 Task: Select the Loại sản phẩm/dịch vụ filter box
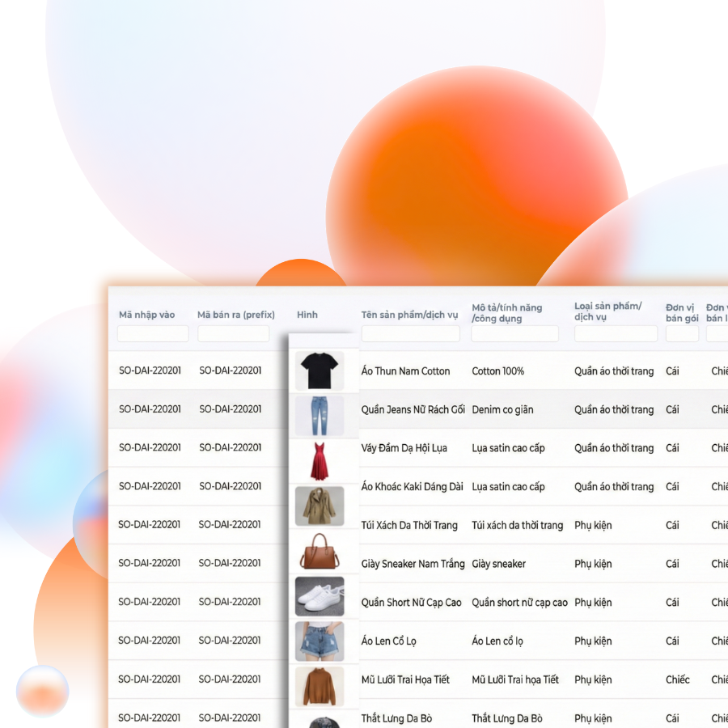[616, 334]
